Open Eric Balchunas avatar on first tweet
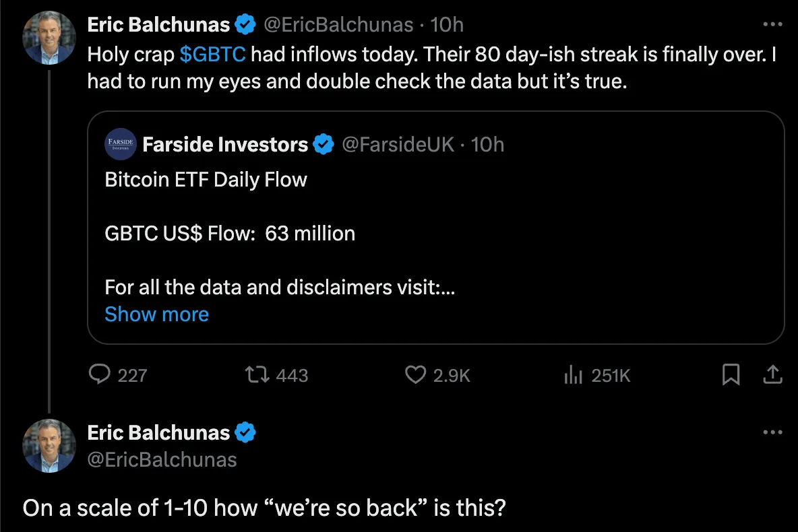Image resolution: width=798 pixels, height=532 pixels. [x=49, y=38]
